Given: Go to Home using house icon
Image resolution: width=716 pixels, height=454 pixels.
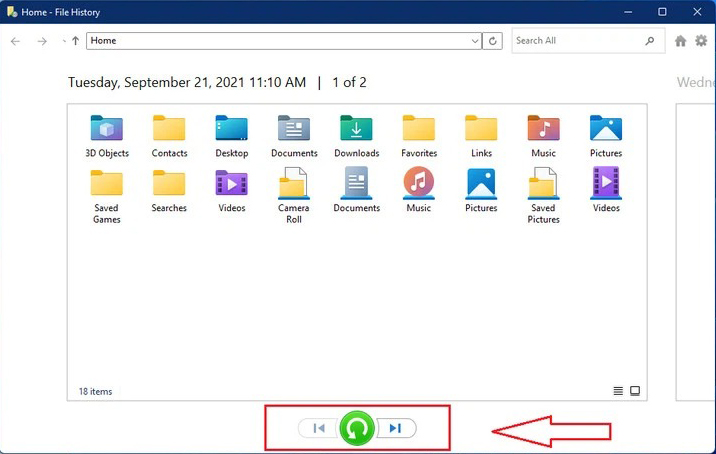Looking at the screenshot, I should point(680,41).
